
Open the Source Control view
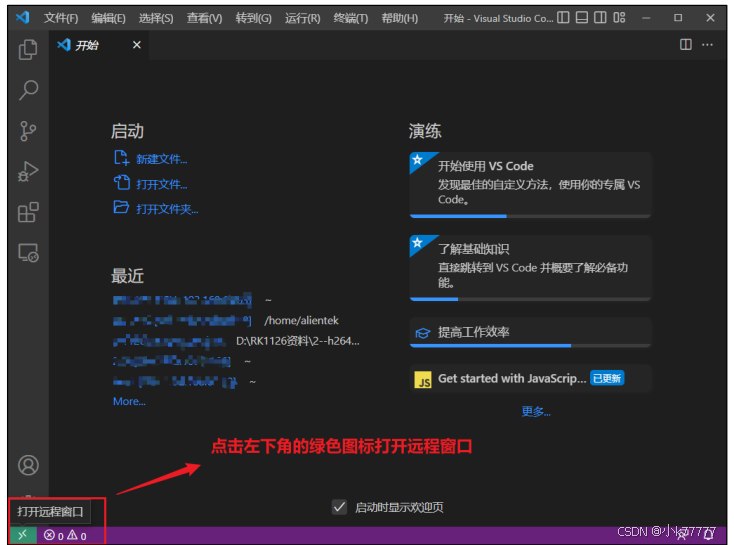point(28,131)
